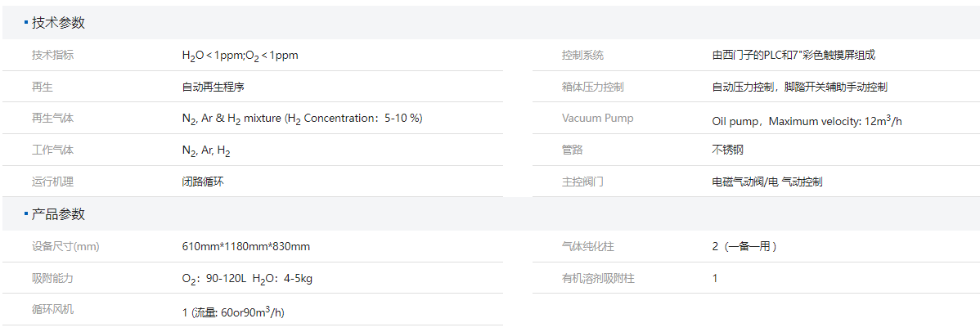Click the N2, Ar & H2 mixture value
980x332 pixels.
click(302, 119)
